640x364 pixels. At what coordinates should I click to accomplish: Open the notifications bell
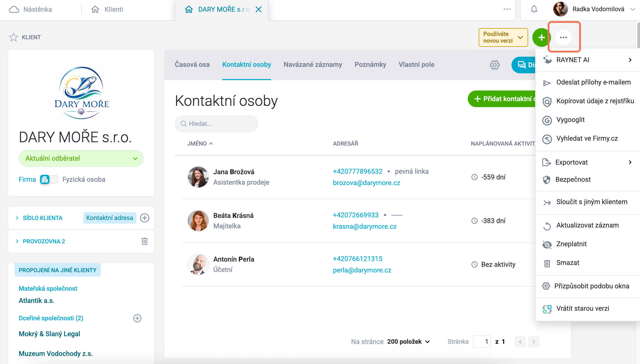pos(534,9)
